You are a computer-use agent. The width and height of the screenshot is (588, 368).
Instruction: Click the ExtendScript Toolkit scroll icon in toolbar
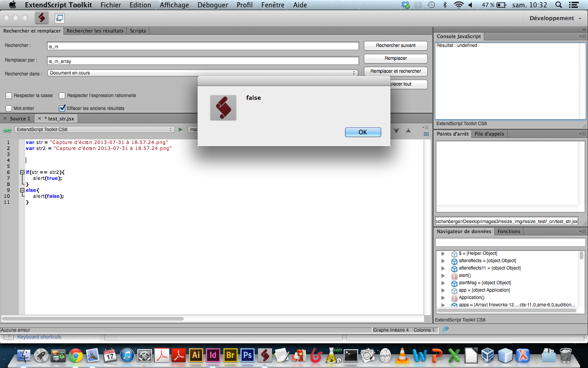tap(42, 18)
